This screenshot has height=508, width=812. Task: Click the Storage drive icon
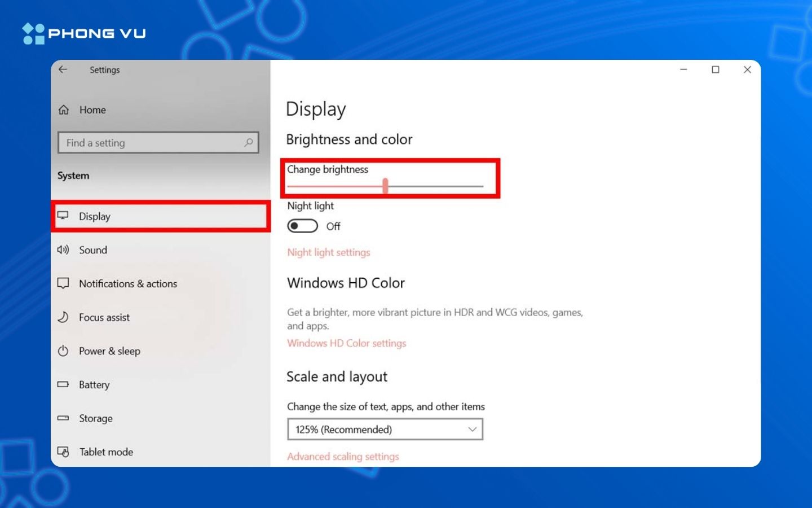tap(63, 418)
